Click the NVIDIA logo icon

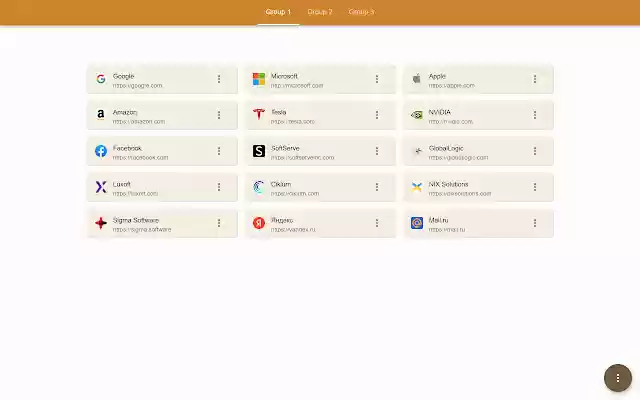point(417,115)
